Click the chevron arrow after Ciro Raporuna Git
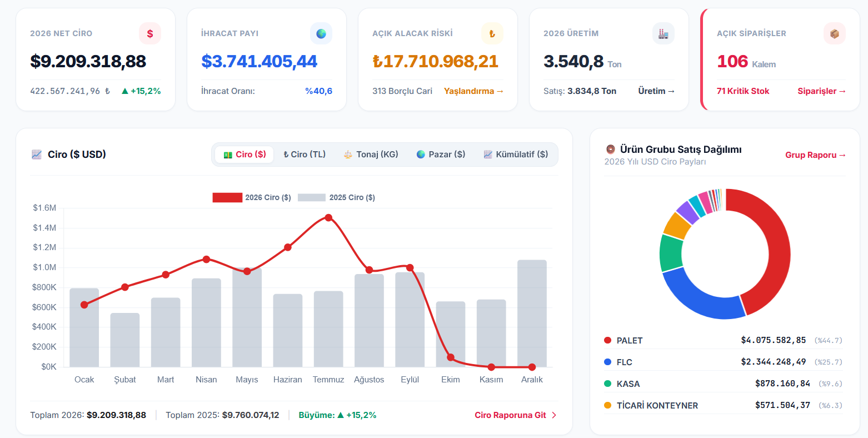The width and height of the screenshot is (868, 438). [553, 415]
